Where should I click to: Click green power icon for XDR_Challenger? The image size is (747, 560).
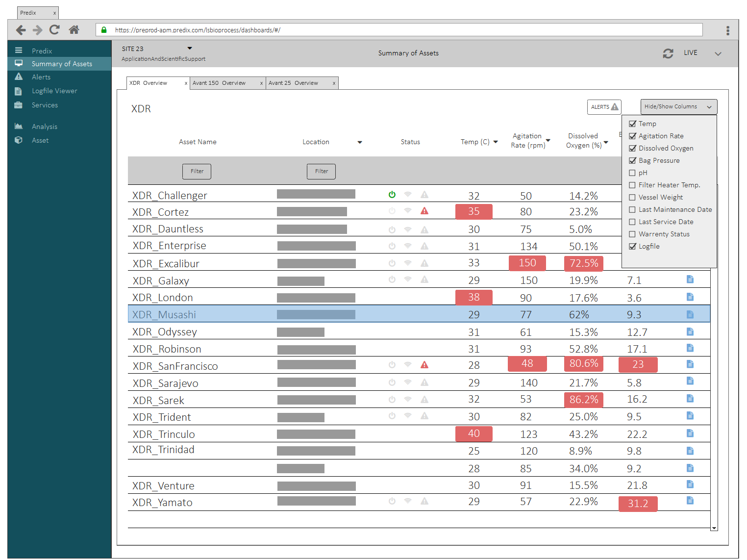[x=392, y=195]
